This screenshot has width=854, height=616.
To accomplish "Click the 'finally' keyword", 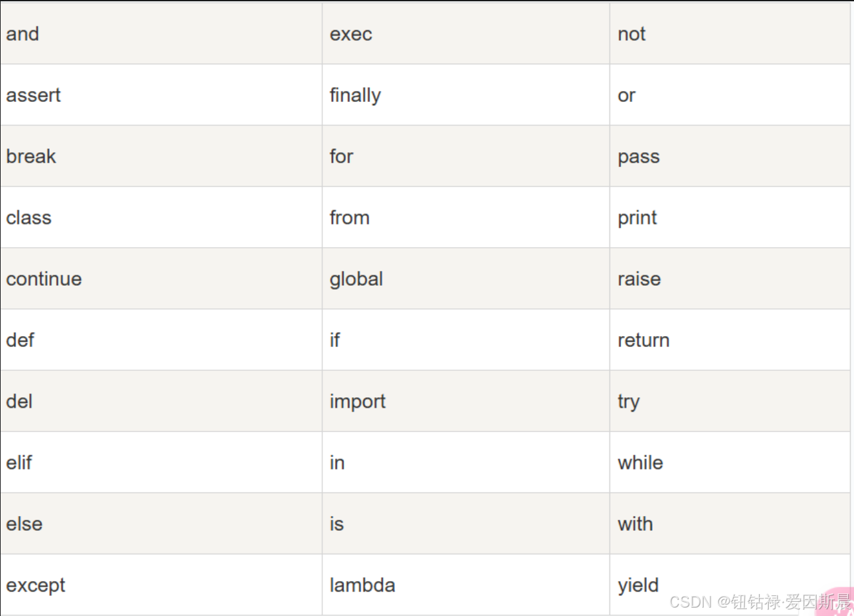I will 355,95.
